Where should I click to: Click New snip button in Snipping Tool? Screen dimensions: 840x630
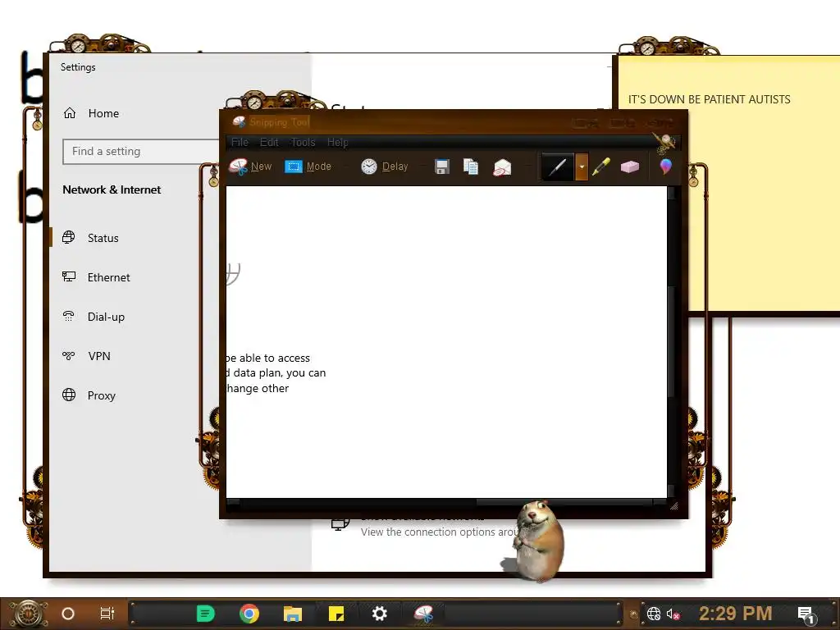point(250,167)
